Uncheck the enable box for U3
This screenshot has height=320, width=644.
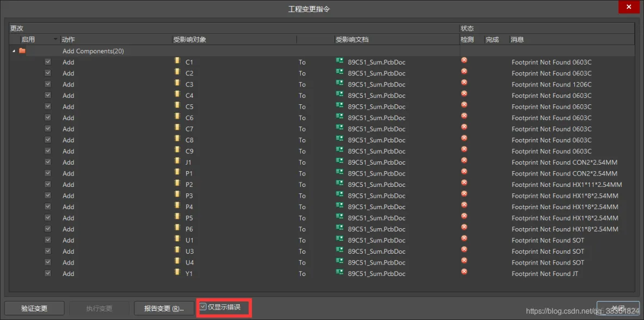coord(48,250)
